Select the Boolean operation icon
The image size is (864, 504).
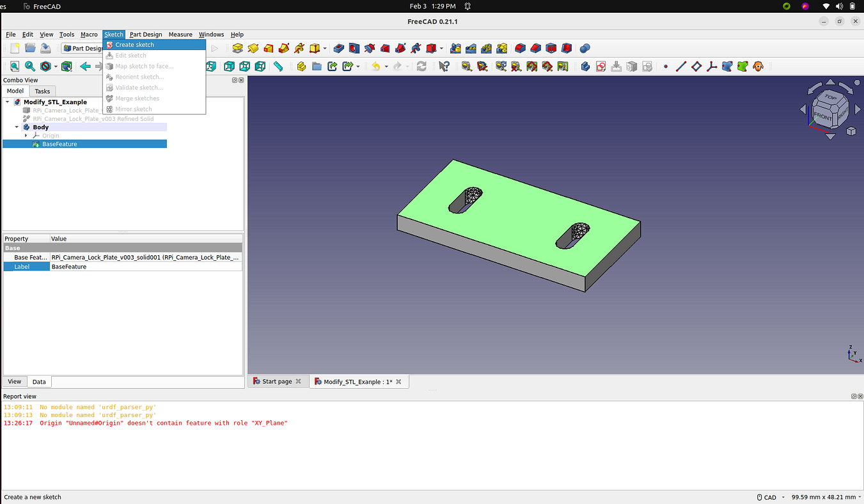coord(585,48)
